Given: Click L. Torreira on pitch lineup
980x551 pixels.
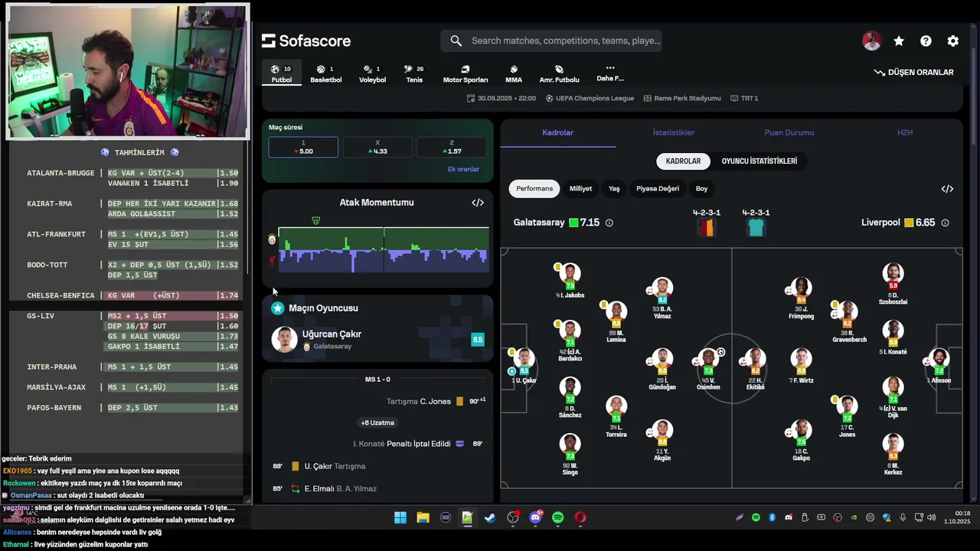Looking at the screenshot, I should point(616,417).
